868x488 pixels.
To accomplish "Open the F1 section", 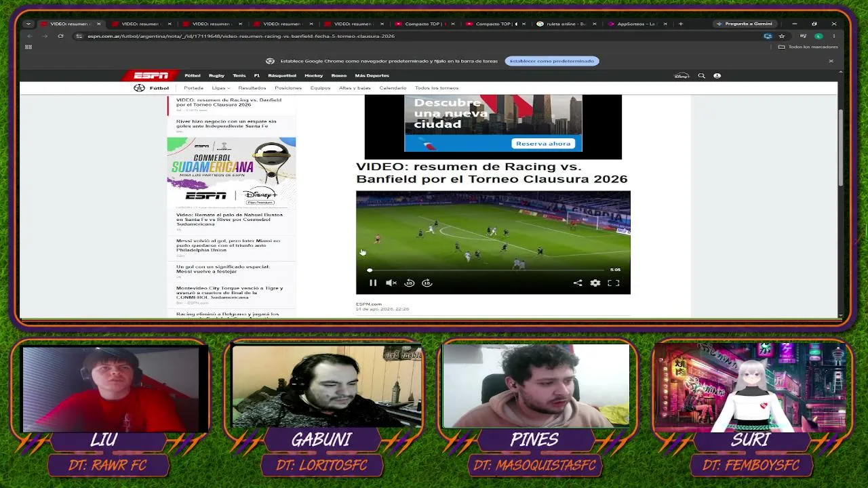I will click(x=257, y=75).
